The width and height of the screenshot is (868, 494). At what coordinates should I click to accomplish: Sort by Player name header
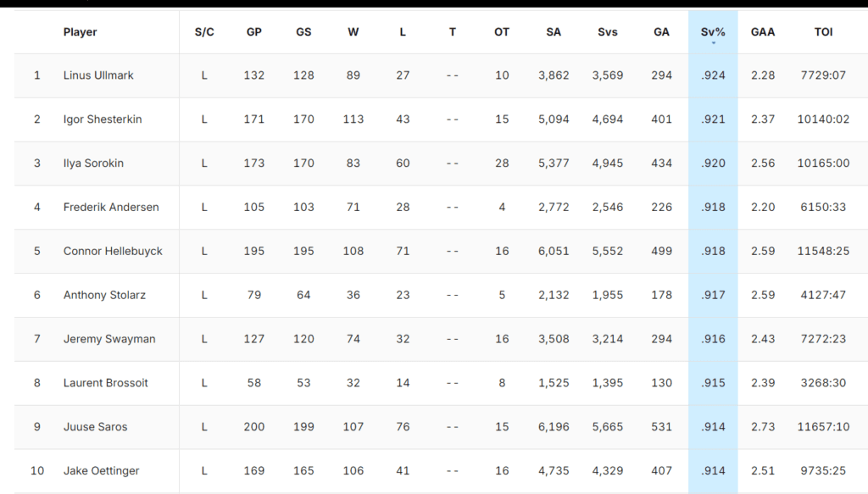click(81, 32)
